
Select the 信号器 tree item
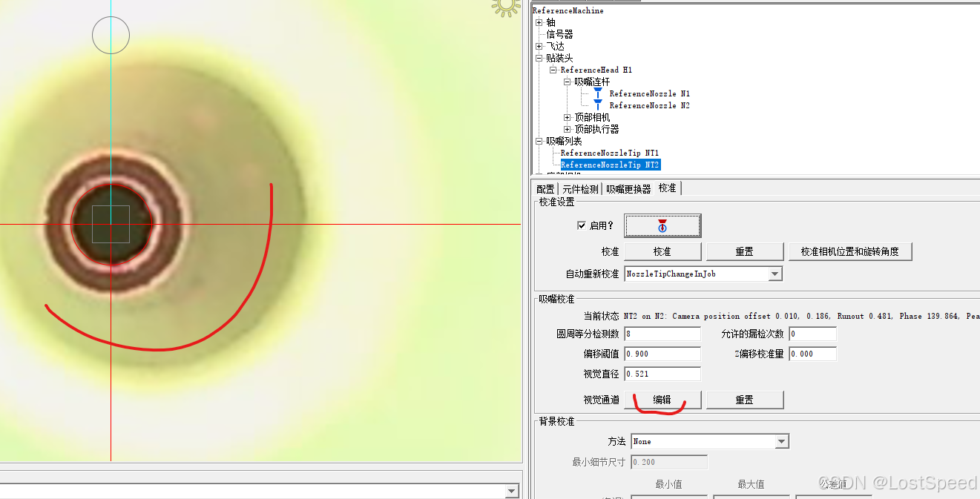[x=559, y=34]
